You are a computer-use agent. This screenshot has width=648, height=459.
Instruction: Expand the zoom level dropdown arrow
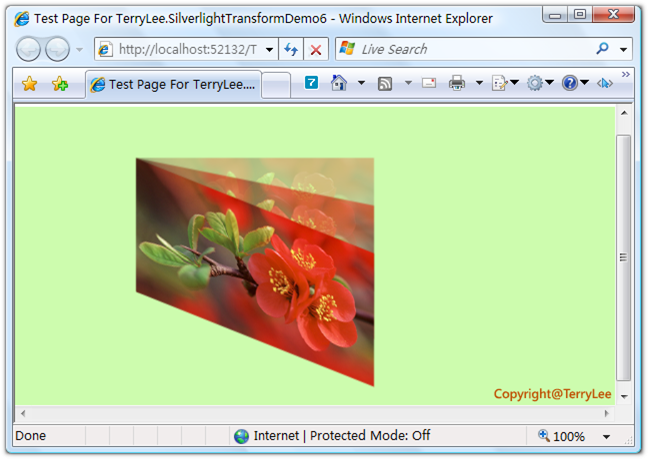[606, 437]
